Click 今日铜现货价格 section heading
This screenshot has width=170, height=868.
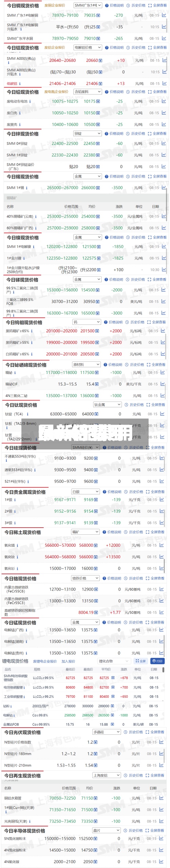[23, 6]
